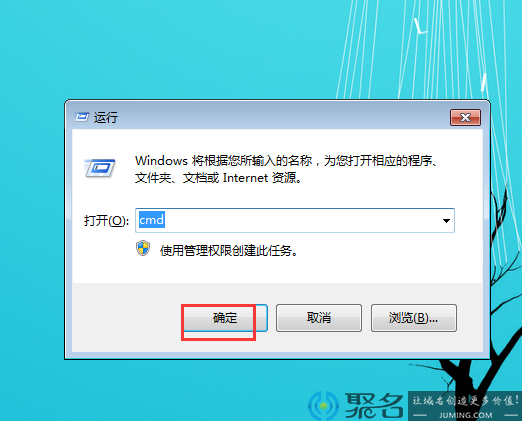Click the 使用管理权限创建此任务 text
Screen dimensions: 522x421
tap(229, 251)
